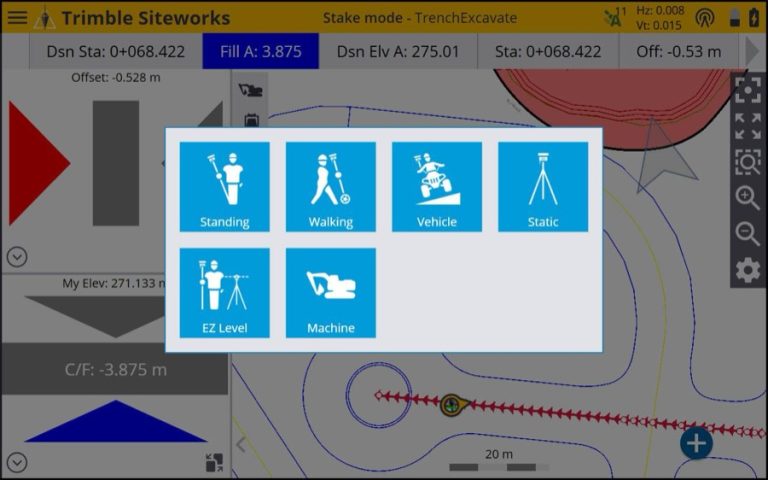The image size is (768, 480).
Task: Zoom out on the map
Action: (748, 234)
